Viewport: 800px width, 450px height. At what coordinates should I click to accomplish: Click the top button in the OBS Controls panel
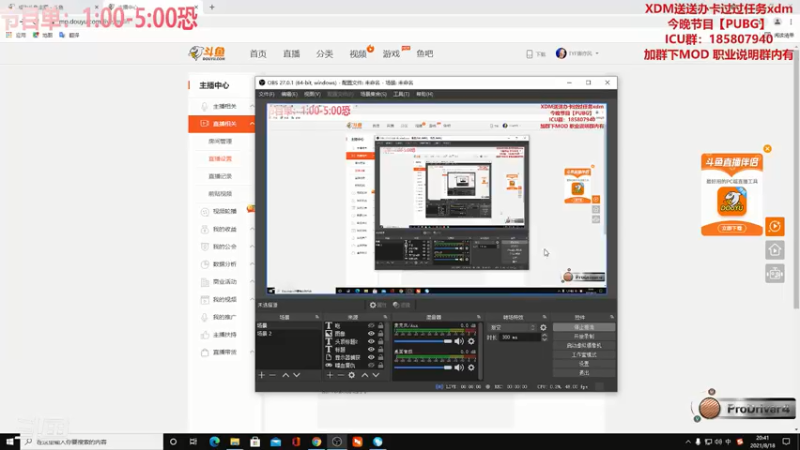pyautogui.click(x=584, y=328)
